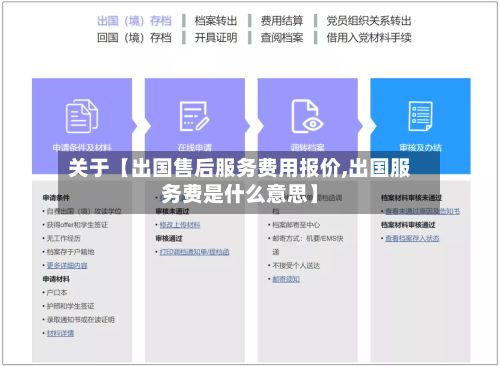The width and height of the screenshot is (500, 366).
Task: Select the 审核及办结 step label
Action: 420,148
